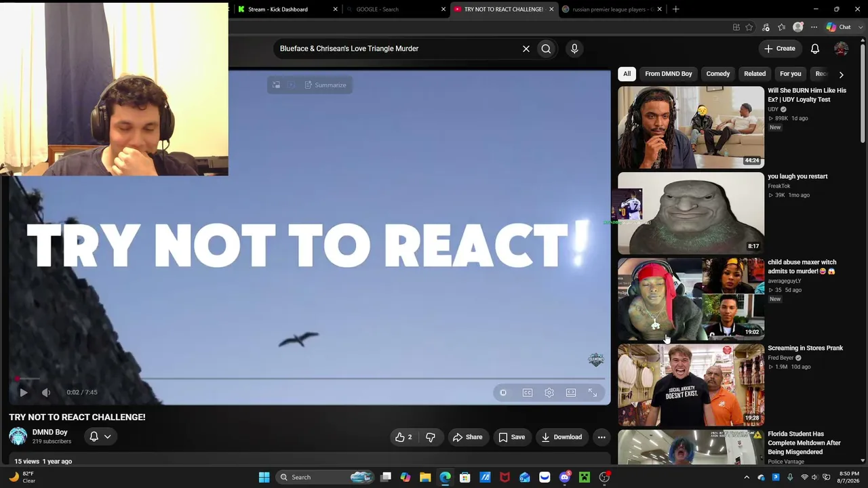Image resolution: width=868 pixels, height=488 pixels.
Task: Click the Summarize button over the video
Action: 325,85
